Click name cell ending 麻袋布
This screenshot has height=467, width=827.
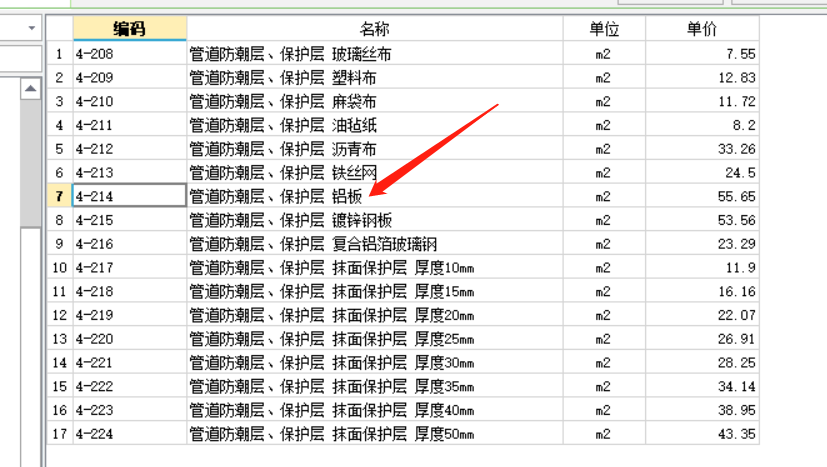pyautogui.click(x=375, y=101)
